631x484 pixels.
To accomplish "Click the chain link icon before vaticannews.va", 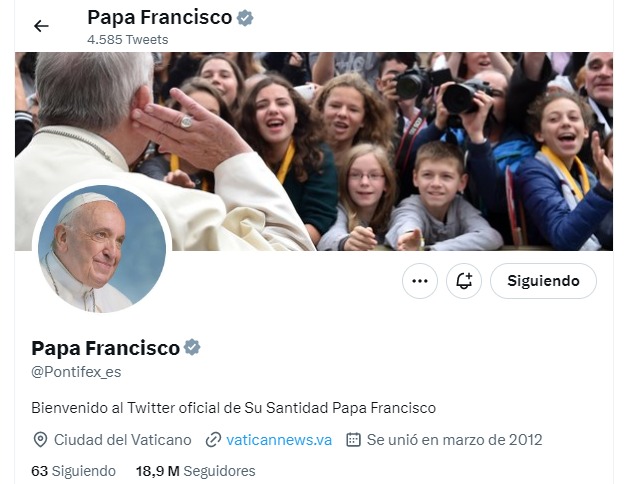I will pos(213,440).
